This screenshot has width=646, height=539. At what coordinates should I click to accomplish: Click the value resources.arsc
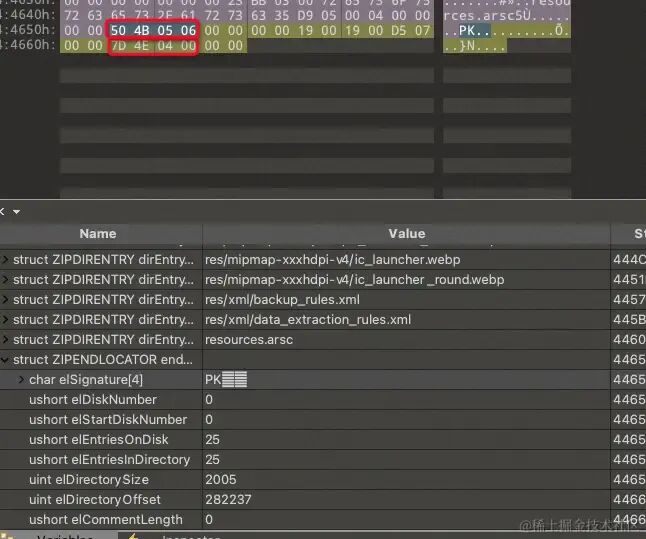pos(249,340)
